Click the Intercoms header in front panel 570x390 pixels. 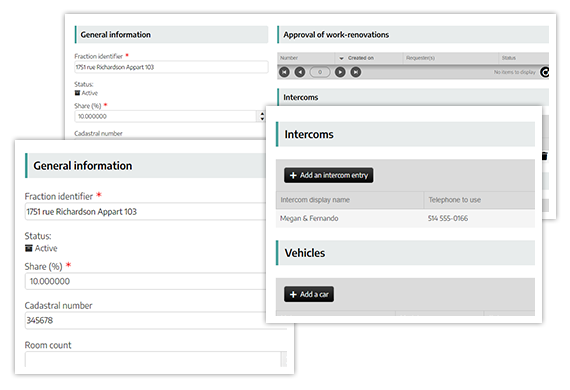(x=405, y=134)
